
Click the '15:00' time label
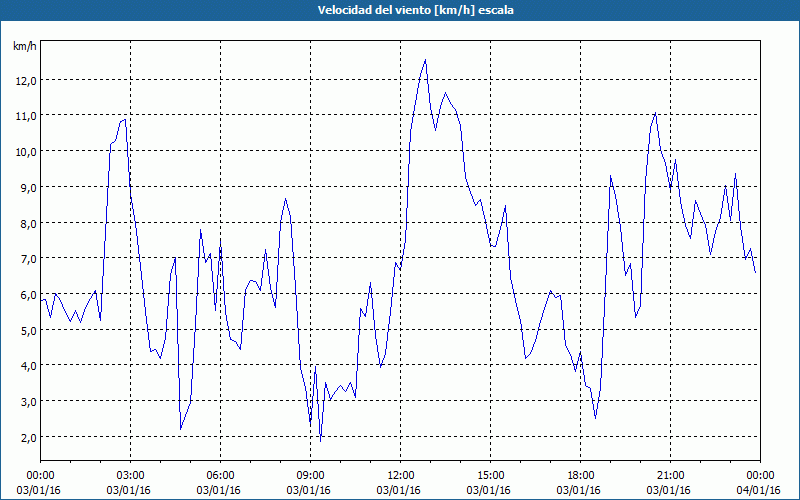click(490, 476)
